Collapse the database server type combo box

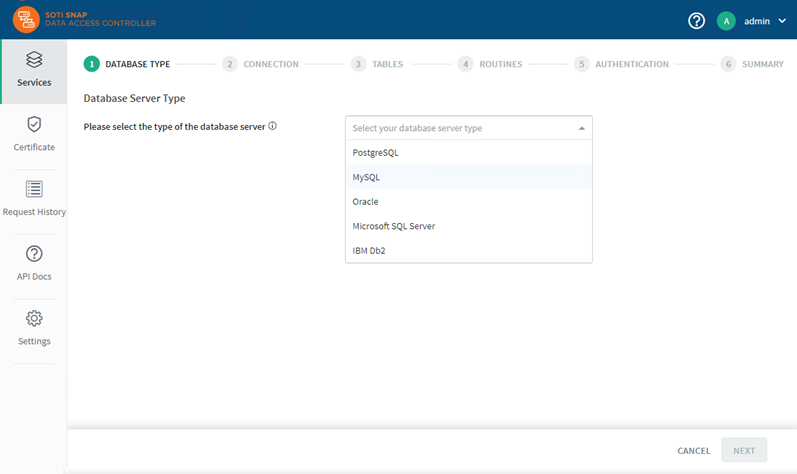pyautogui.click(x=468, y=128)
